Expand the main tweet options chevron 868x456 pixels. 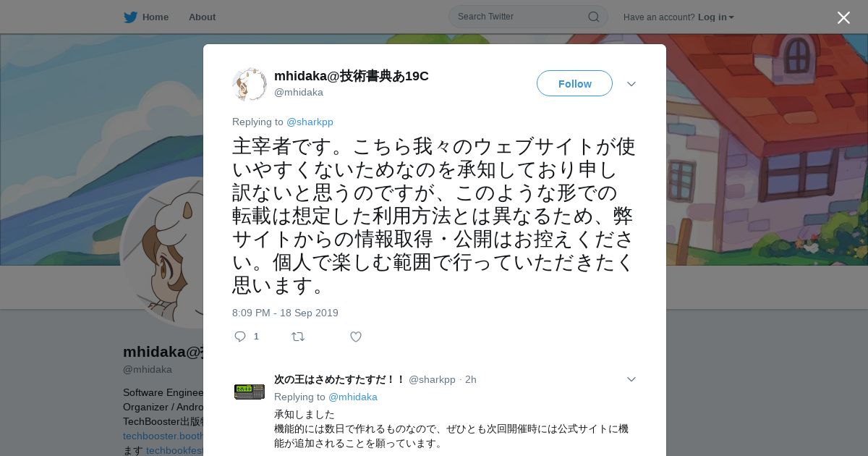coord(631,84)
